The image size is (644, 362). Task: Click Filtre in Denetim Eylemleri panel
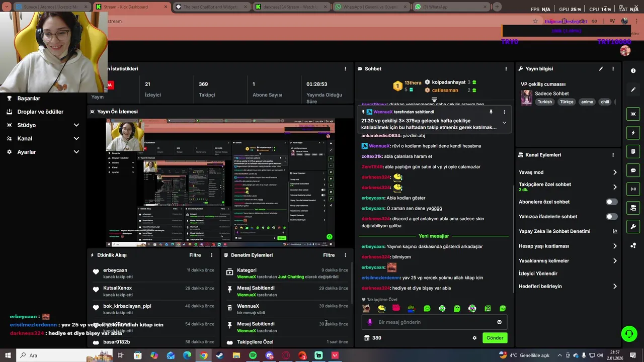tap(329, 255)
